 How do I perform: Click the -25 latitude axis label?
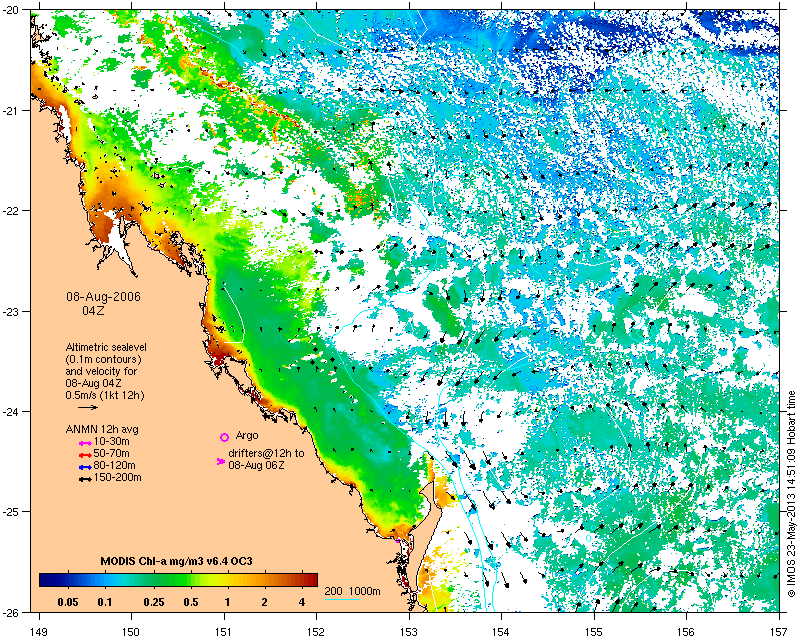click(10, 512)
